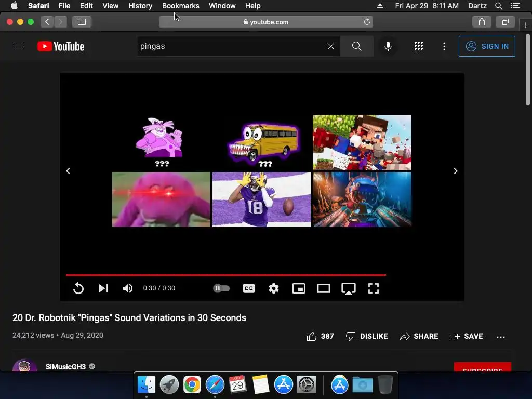Screen dimensions: 532x399
Task: Open Notes from the Dock
Action: 261,384
